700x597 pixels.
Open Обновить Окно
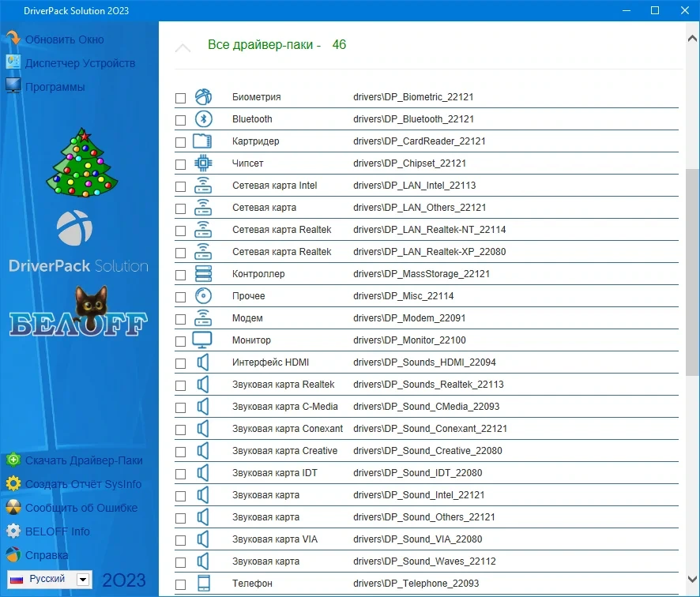[x=64, y=39]
